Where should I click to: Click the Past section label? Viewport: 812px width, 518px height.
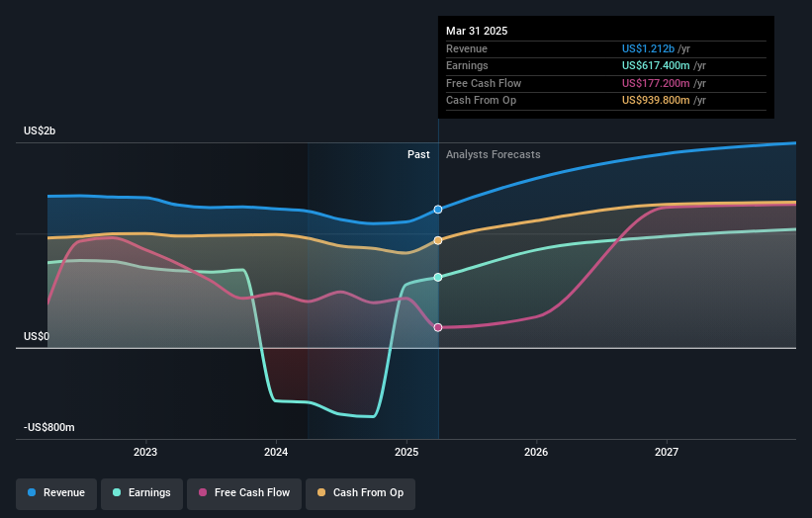[418, 154]
